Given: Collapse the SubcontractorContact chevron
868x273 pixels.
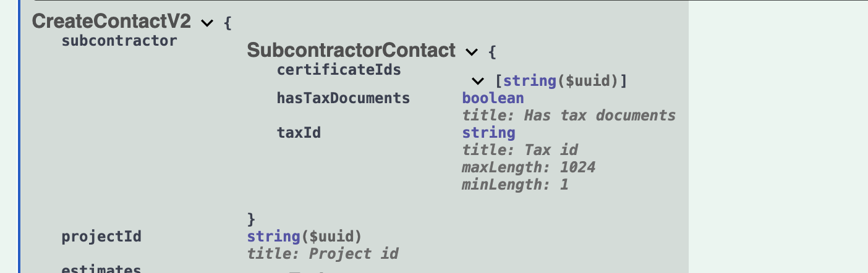Looking at the screenshot, I should (x=472, y=52).
